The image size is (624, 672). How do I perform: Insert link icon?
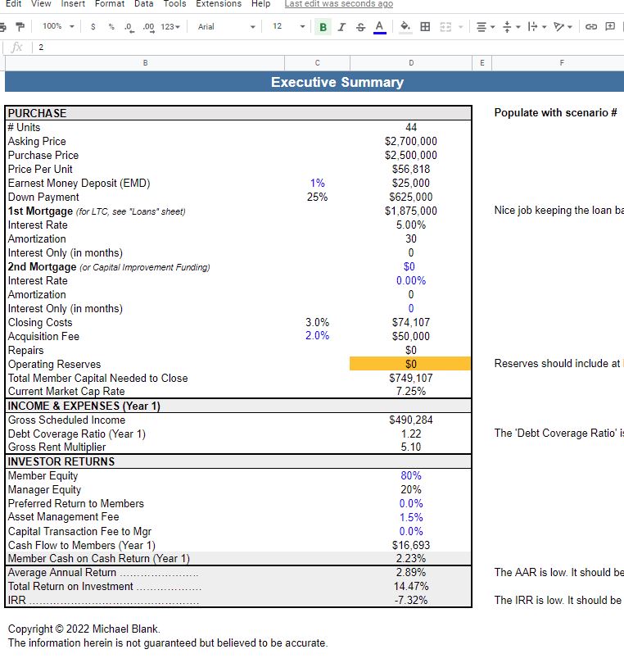[x=591, y=26]
